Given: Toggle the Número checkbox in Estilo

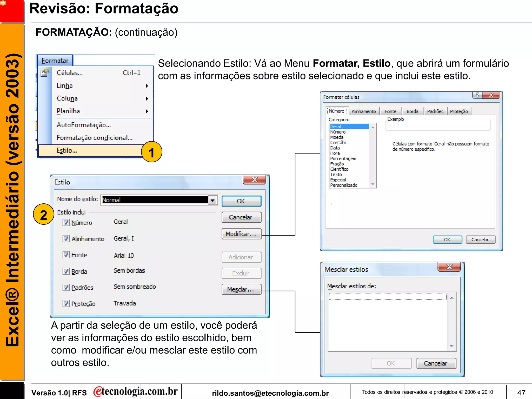Looking at the screenshot, I should (66, 222).
